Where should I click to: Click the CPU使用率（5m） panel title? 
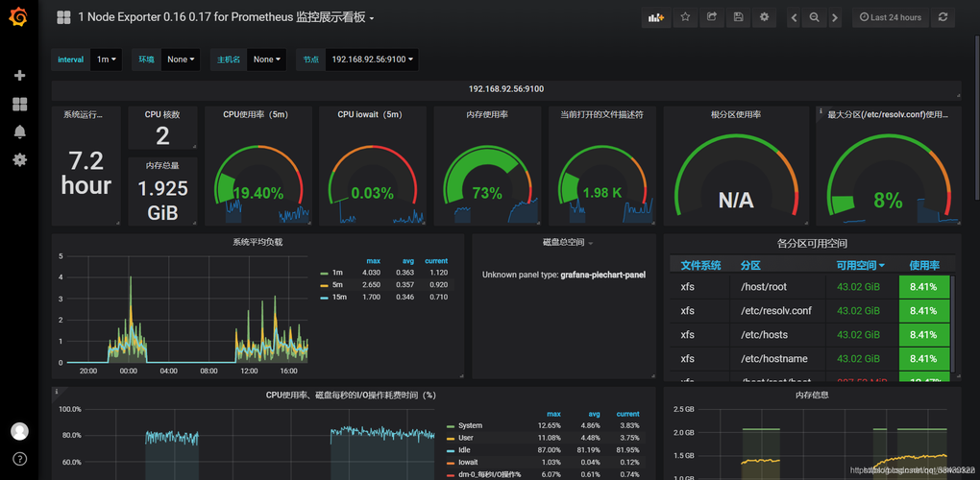[256, 115]
